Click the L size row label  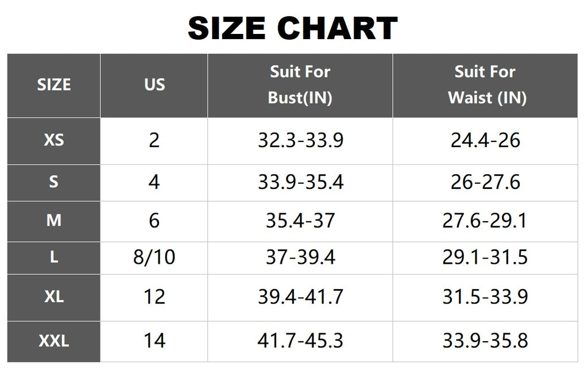click(54, 257)
